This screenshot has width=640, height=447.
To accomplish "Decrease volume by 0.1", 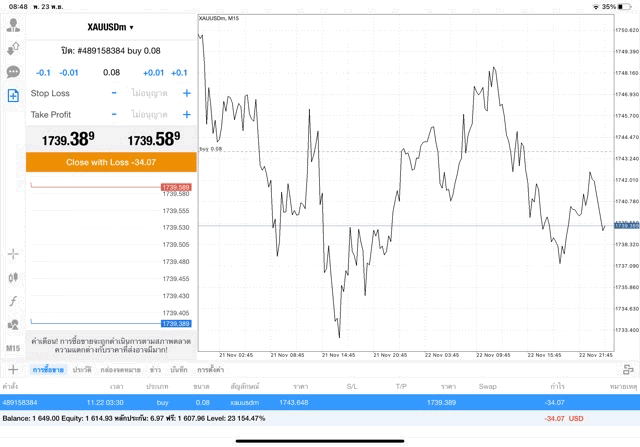I will pos(43,73).
